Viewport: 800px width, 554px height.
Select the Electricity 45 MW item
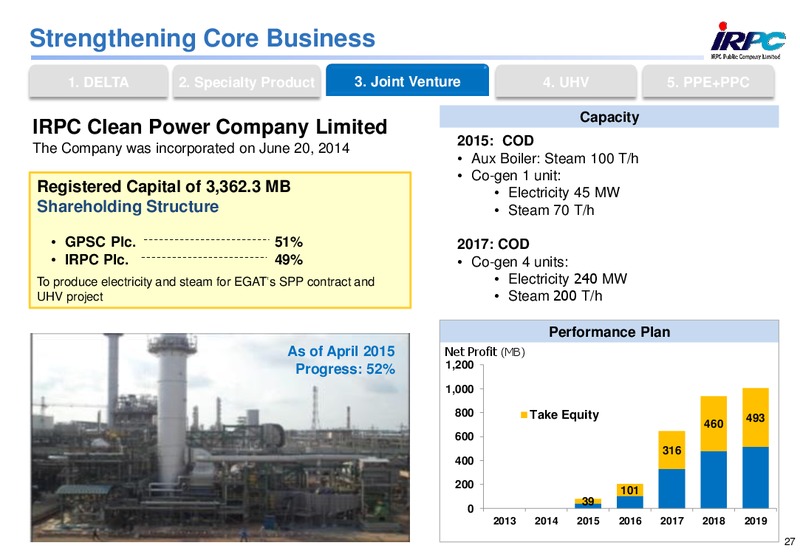[x=564, y=193]
